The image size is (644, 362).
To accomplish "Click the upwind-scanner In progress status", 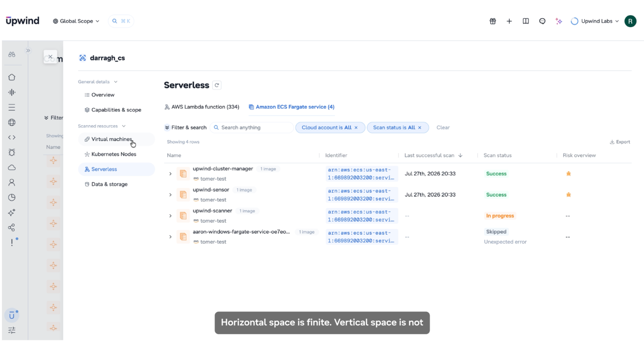I will tap(500, 216).
